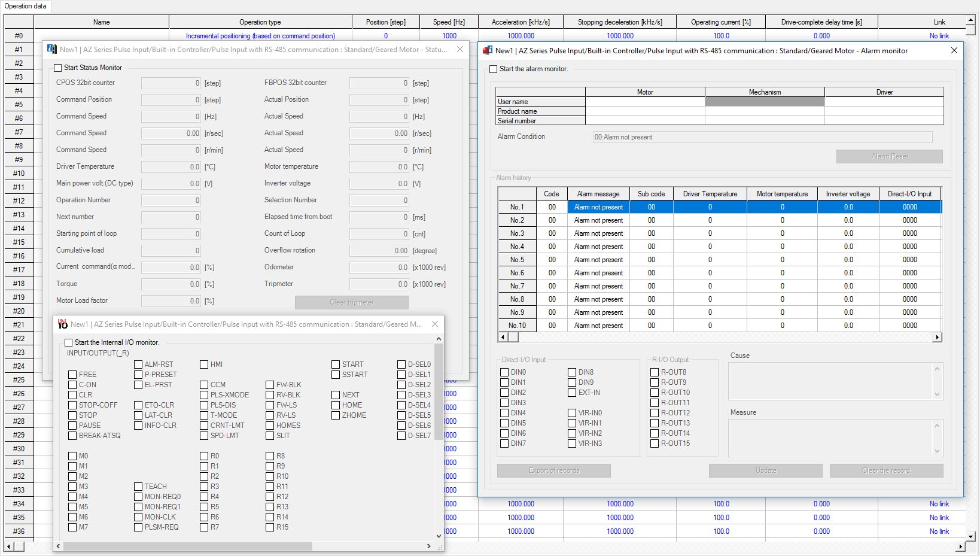The height and width of the screenshot is (556, 980).
Task: Click the right arrow of the alarm history scrollbar
Action: tap(937, 337)
